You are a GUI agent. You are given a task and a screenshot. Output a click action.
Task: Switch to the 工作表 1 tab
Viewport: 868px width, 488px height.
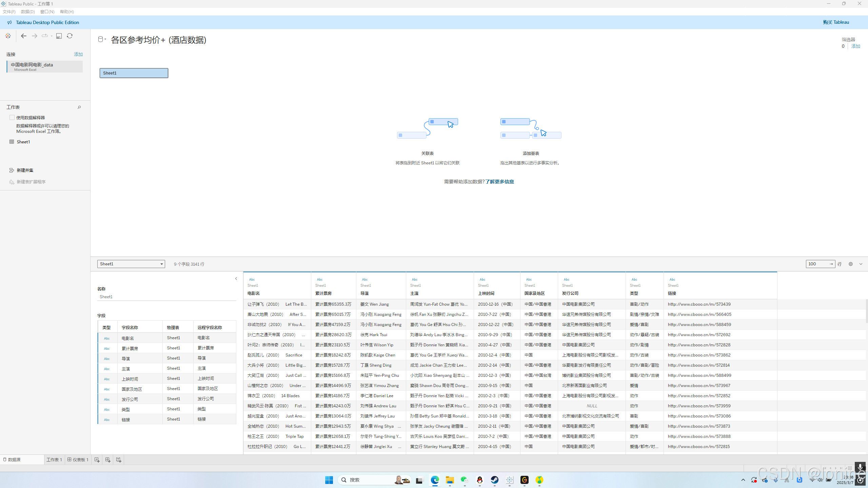click(54, 460)
